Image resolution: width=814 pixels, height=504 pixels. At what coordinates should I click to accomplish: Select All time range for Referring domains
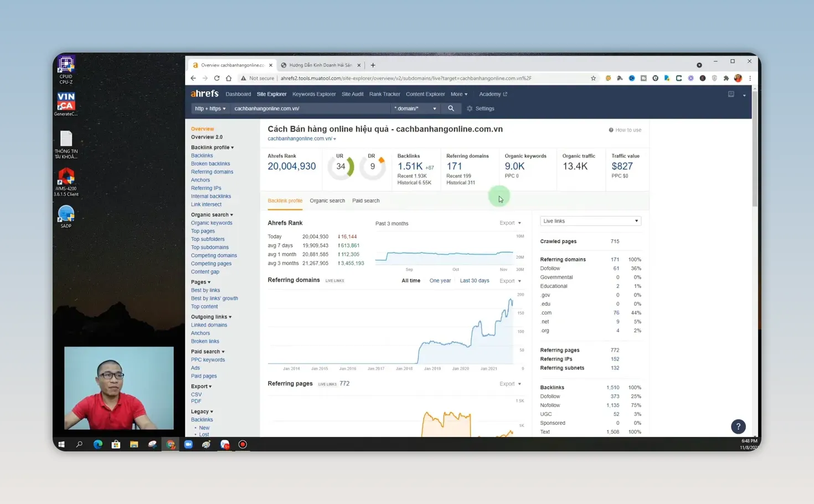tap(410, 281)
